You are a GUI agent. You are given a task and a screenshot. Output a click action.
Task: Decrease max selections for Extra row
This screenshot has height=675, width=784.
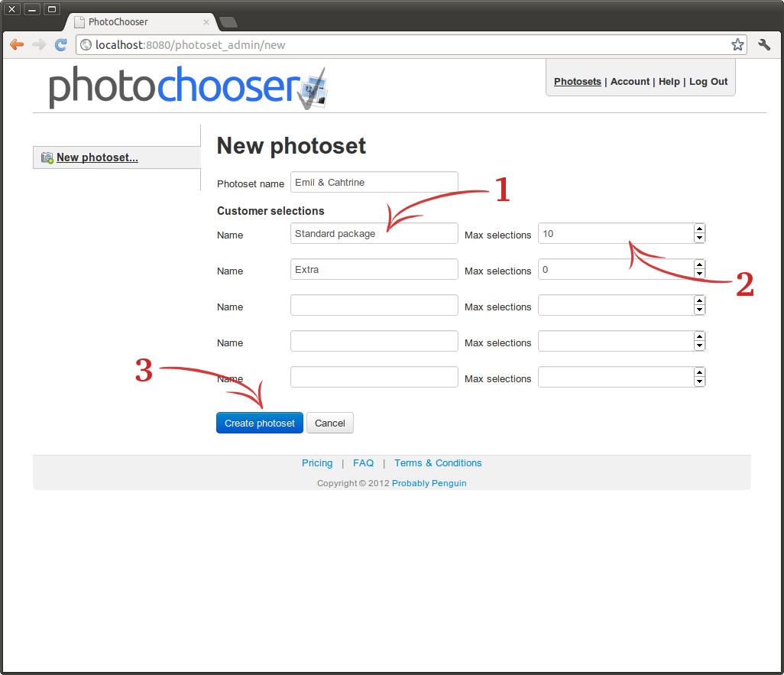(699, 274)
